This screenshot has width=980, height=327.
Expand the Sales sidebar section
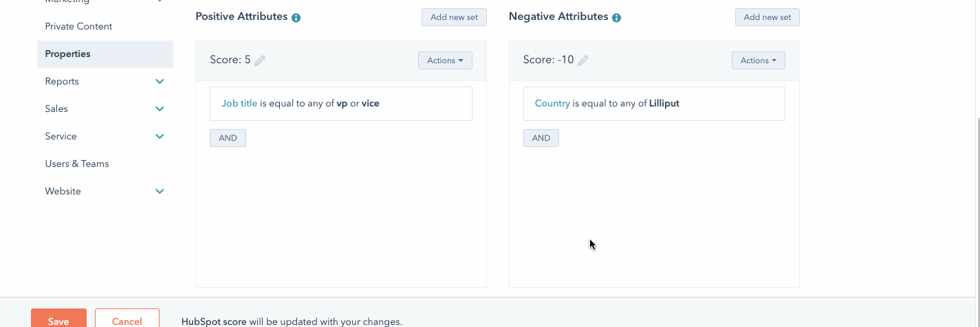[160, 109]
